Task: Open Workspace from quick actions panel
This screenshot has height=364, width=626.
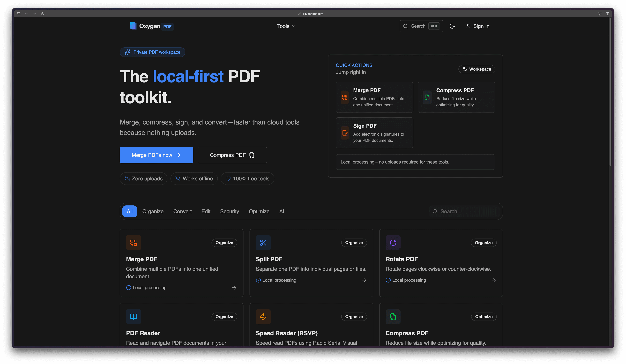Action: [477, 69]
